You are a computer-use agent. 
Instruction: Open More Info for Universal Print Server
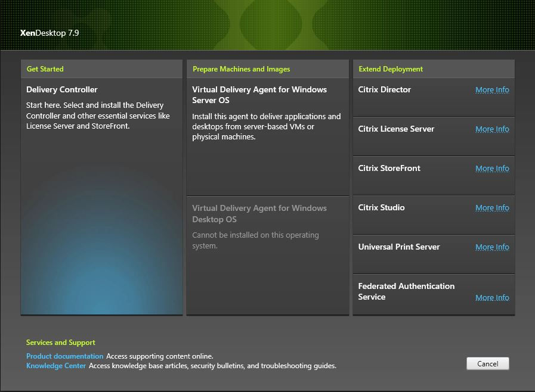pyautogui.click(x=492, y=247)
